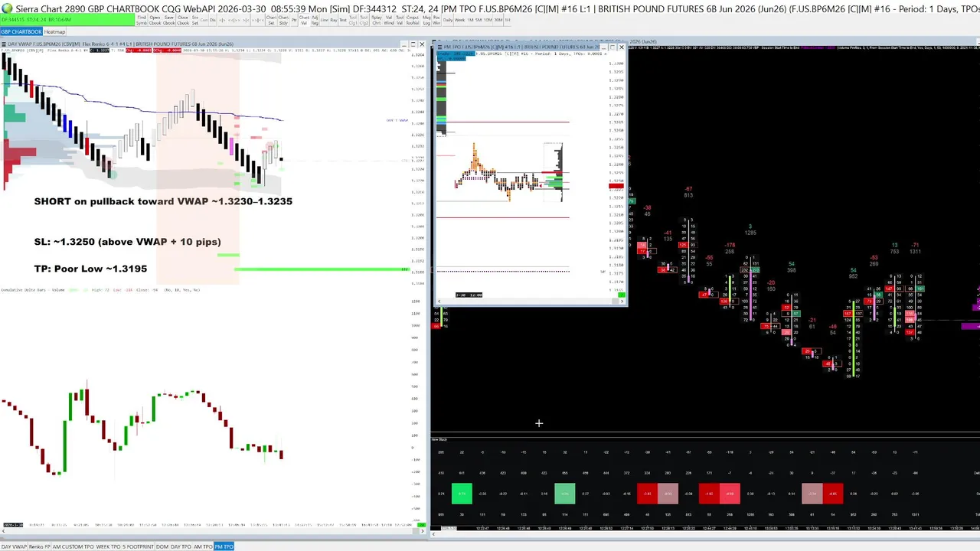Open the WEEK TPO chart tab

[108, 546]
